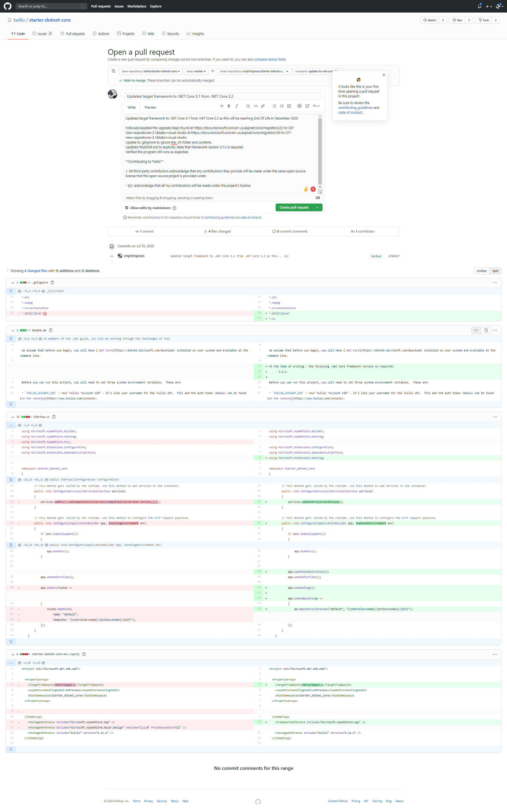This screenshot has height=812, width=507.
Task: Open commit 6f80497 link
Action: click(x=394, y=256)
